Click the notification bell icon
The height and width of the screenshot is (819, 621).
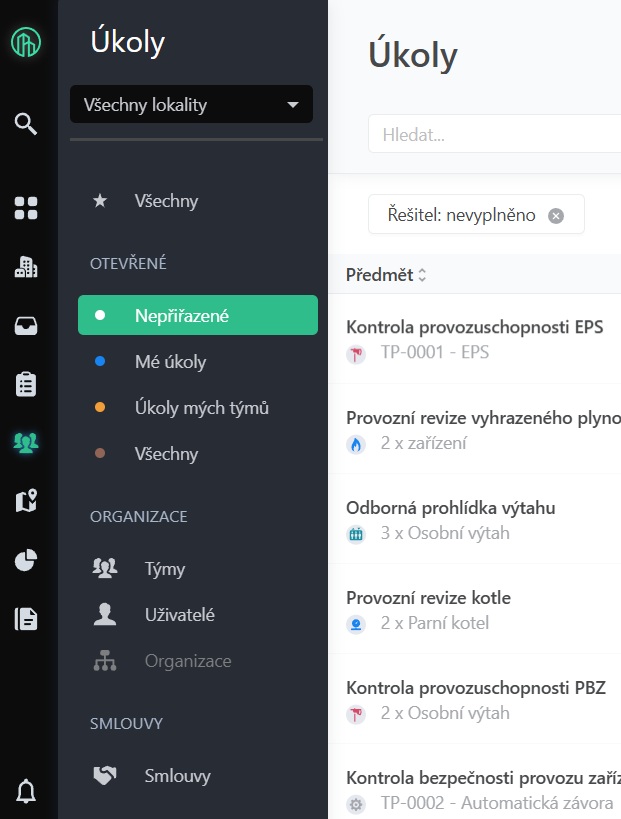(25, 792)
